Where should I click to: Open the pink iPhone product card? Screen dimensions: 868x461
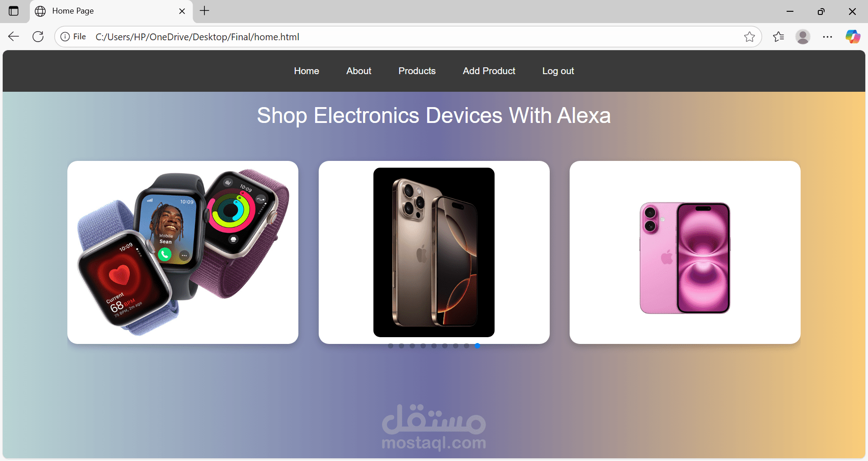coord(685,252)
